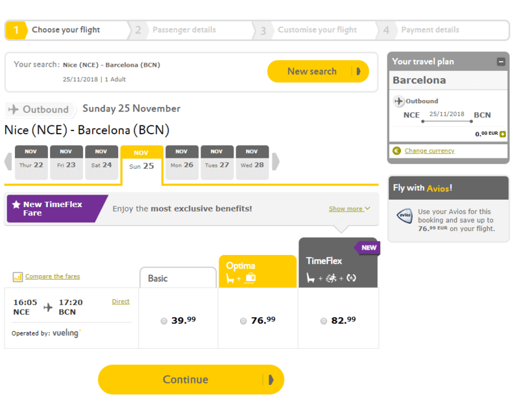Image resolution: width=532 pixels, height=403 pixels.
Task: Choose the TimeFlex fare 82.99 option
Action: pyautogui.click(x=324, y=321)
